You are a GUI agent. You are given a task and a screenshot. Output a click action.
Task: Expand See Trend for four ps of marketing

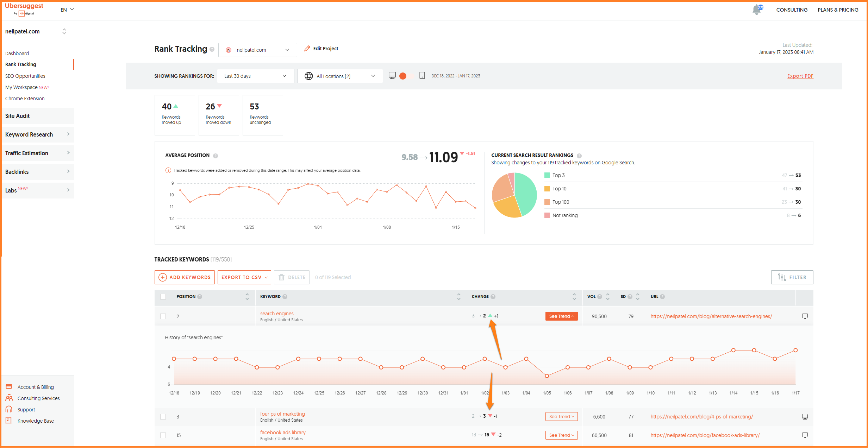pos(561,417)
